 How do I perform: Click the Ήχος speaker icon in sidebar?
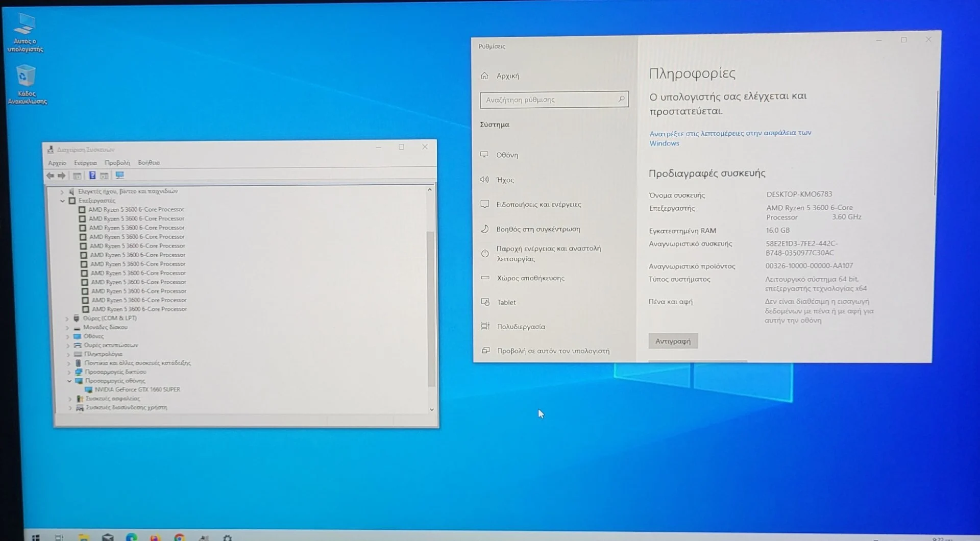coord(484,179)
